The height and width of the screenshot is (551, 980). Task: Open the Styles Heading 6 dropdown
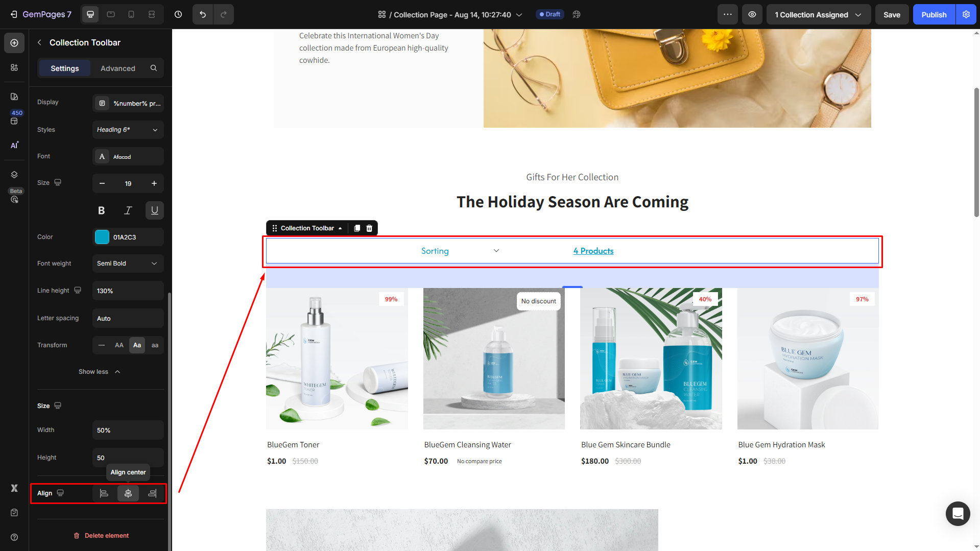pos(128,130)
